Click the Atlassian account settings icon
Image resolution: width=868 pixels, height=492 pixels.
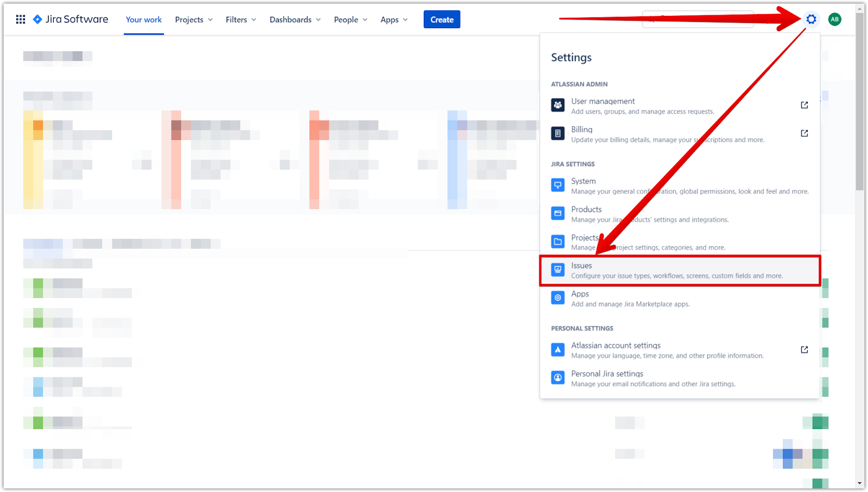pyautogui.click(x=558, y=350)
